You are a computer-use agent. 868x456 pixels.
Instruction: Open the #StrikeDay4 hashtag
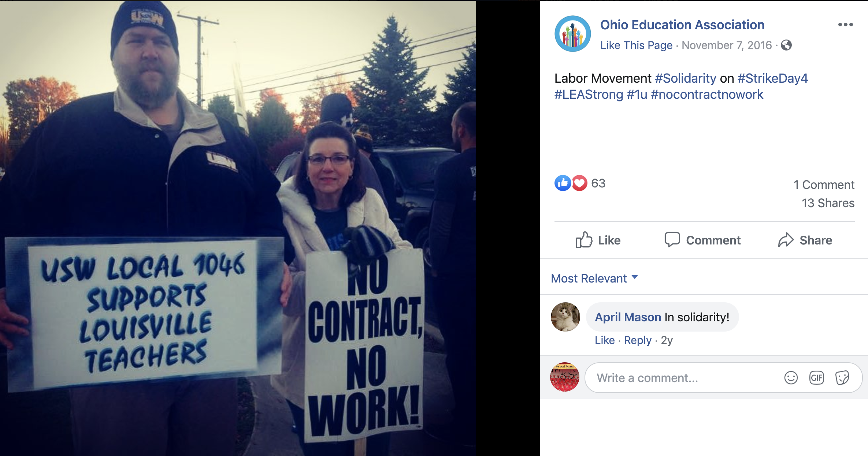click(772, 78)
